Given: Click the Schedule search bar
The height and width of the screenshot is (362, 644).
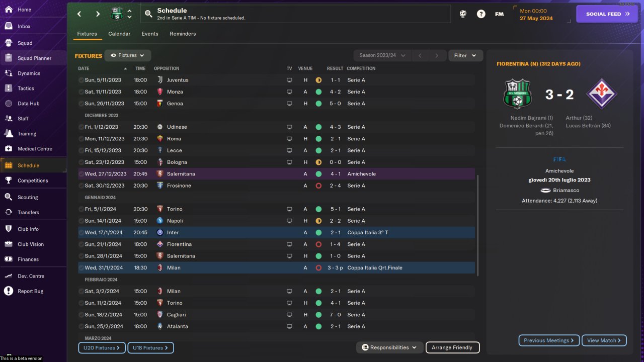Looking at the screenshot, I should [x=296, y=14].
